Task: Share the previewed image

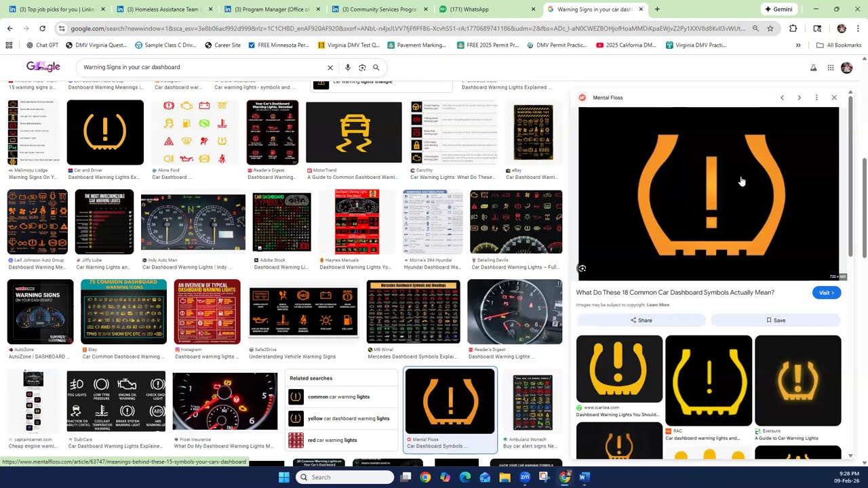Action: coord(641,321)
